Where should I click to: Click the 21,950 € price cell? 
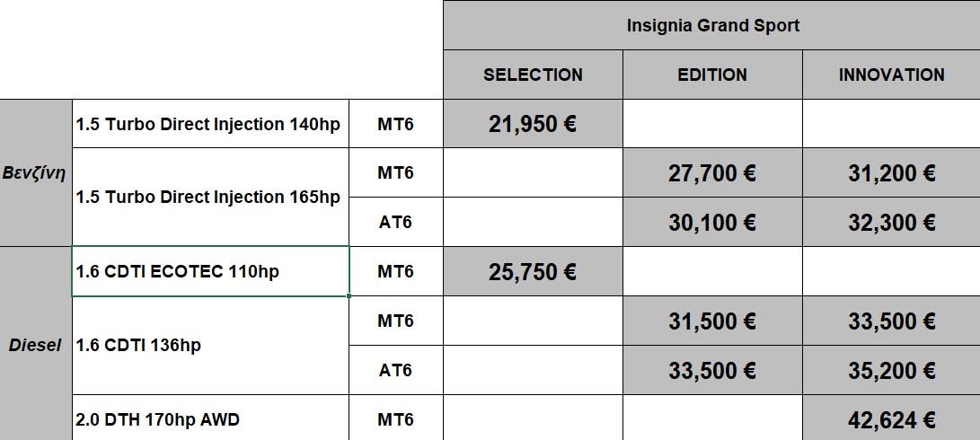pyautogui.click(x=533, y=124)
